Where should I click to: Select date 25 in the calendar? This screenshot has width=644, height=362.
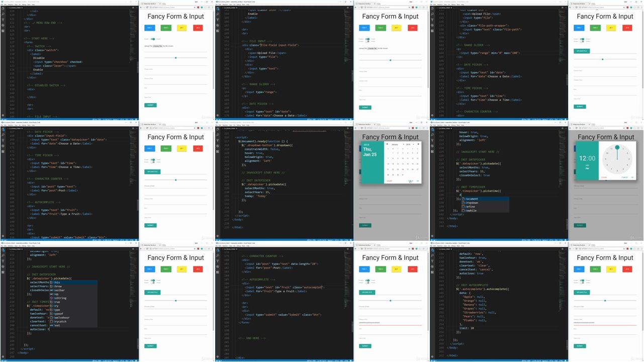(x=408, y=169)
